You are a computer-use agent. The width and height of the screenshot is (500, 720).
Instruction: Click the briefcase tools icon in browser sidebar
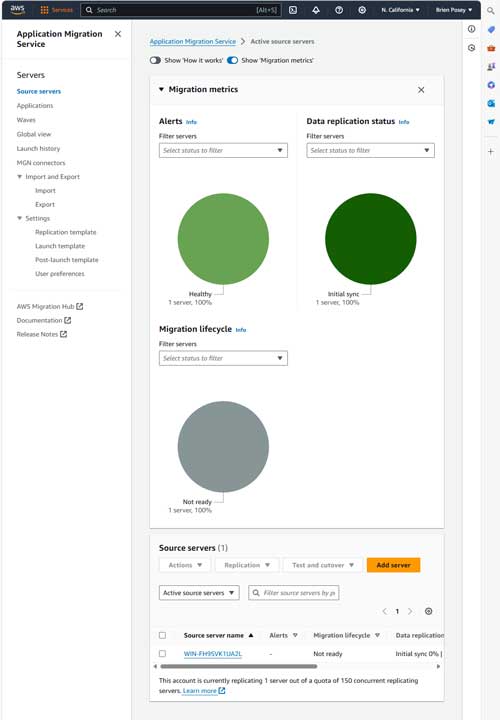click(x=491, y=48)
